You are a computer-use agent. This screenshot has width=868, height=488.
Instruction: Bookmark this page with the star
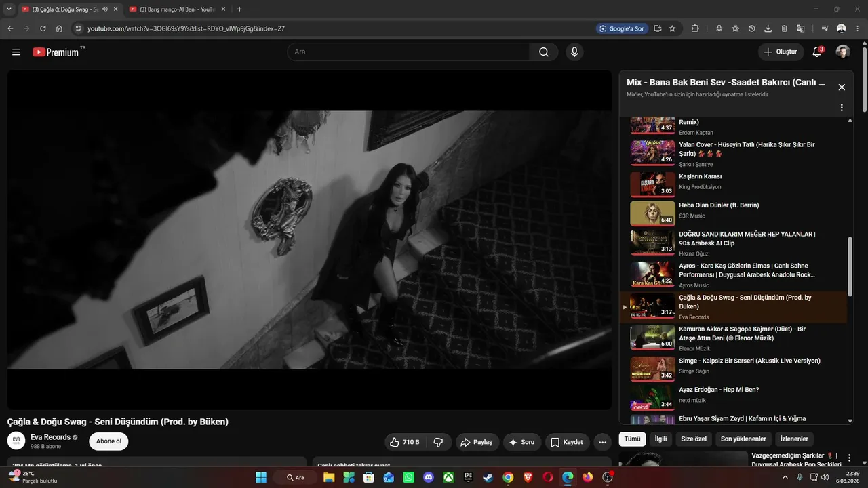point(672,28)
